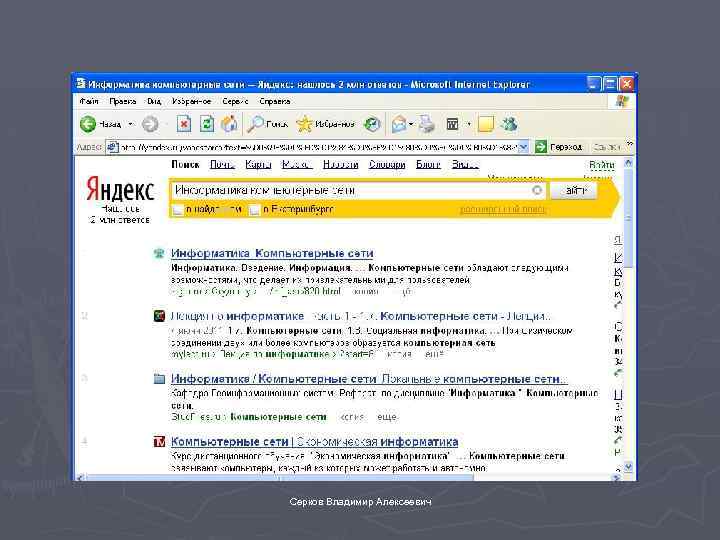This screenshot has height=540, width=720.
Task: Go back with the Назад arrow icon
Action: pos(88,124)
